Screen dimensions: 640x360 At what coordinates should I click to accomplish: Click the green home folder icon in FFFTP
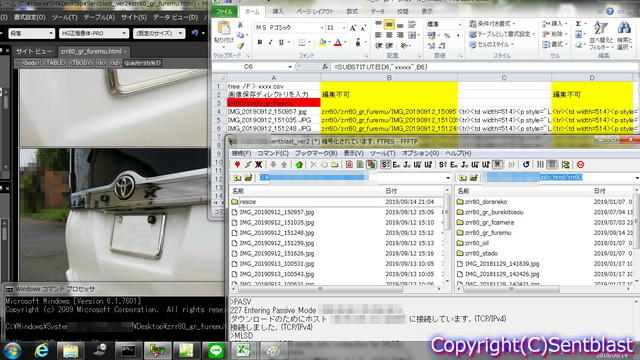[299, 164]
